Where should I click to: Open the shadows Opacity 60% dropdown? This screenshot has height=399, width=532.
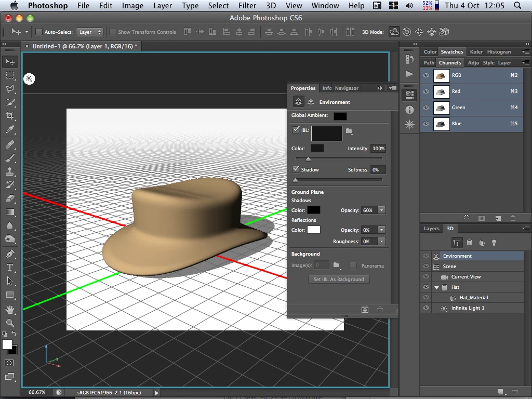pos(381,210)
